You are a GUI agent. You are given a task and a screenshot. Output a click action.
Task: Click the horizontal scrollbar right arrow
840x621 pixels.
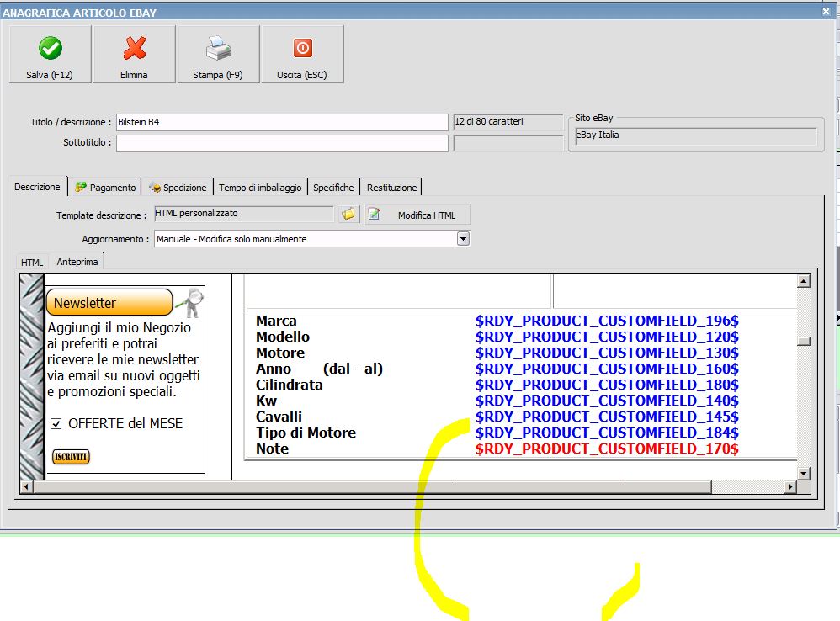coord(790,486)
